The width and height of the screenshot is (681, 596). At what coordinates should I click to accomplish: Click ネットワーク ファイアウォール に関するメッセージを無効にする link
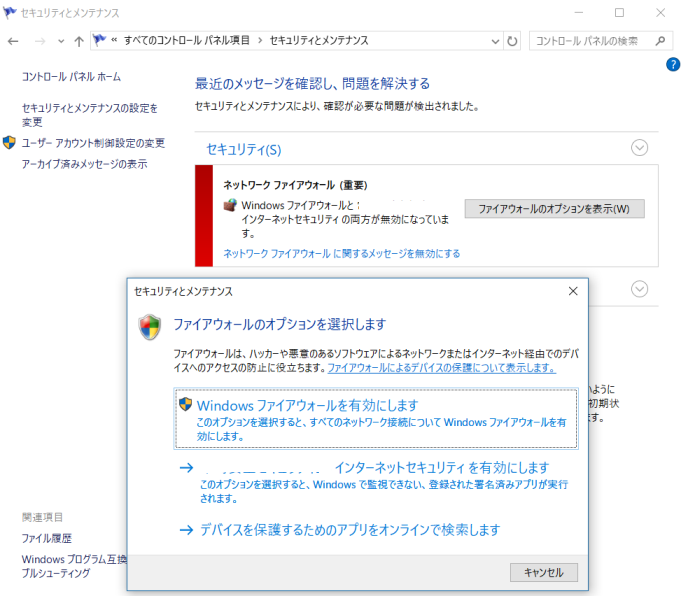pyautogui.click(x=342, y=253)
